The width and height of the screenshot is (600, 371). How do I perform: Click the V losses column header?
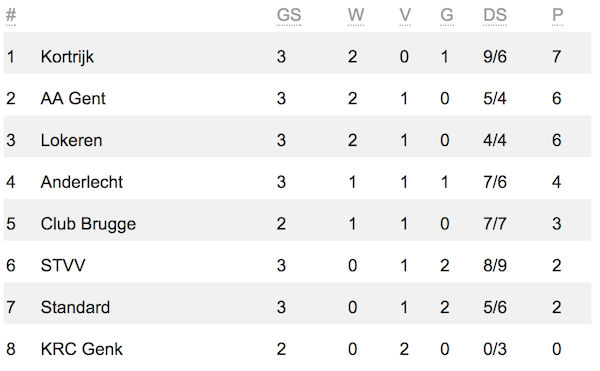tap(405, 15)
